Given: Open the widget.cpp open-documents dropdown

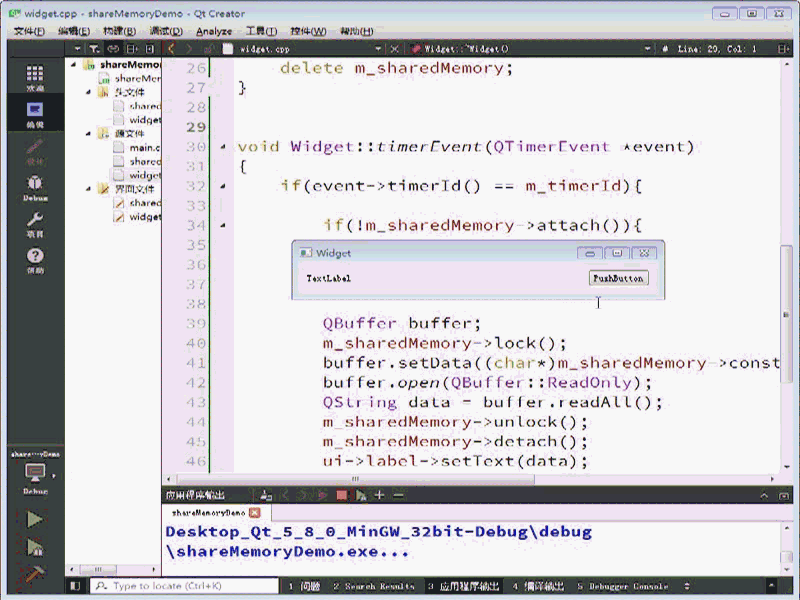Looking at the screenshot, I should click(378, 49).
